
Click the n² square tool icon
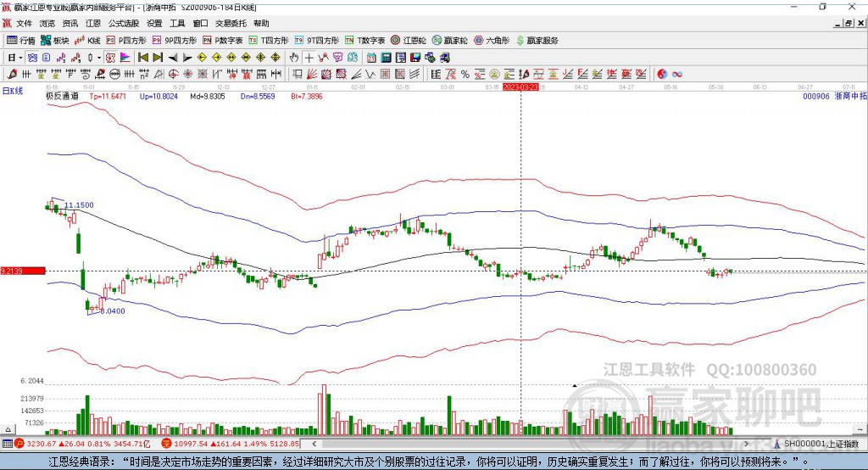144,74
